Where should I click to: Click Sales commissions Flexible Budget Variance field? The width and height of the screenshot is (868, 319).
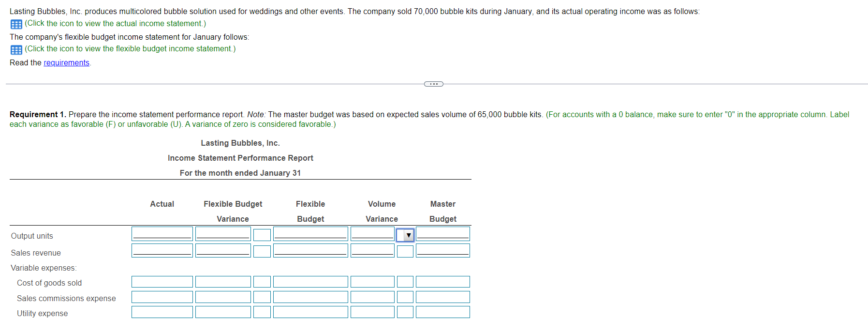point(223,297)
